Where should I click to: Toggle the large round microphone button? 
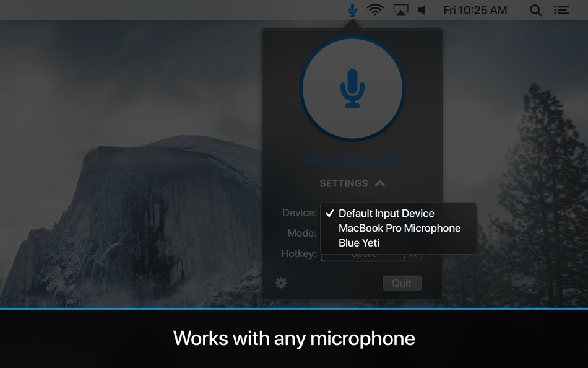pyautogui.click(x=352, y=89)
